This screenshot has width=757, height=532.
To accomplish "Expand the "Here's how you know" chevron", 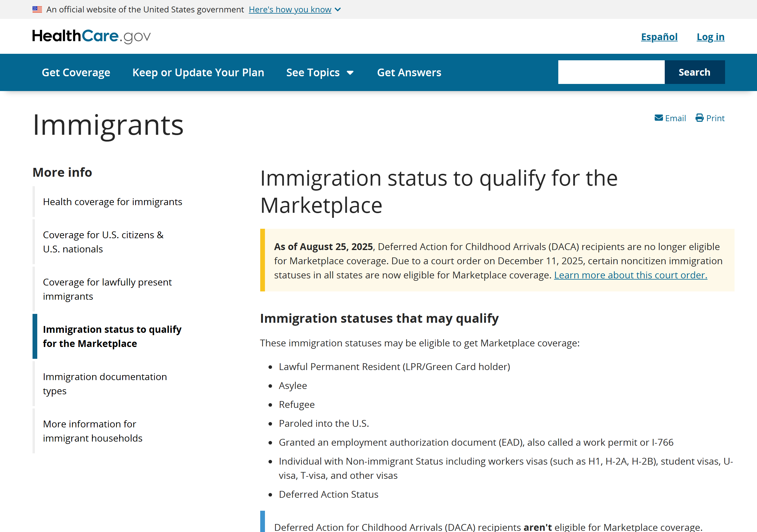I will pos(338,9).
